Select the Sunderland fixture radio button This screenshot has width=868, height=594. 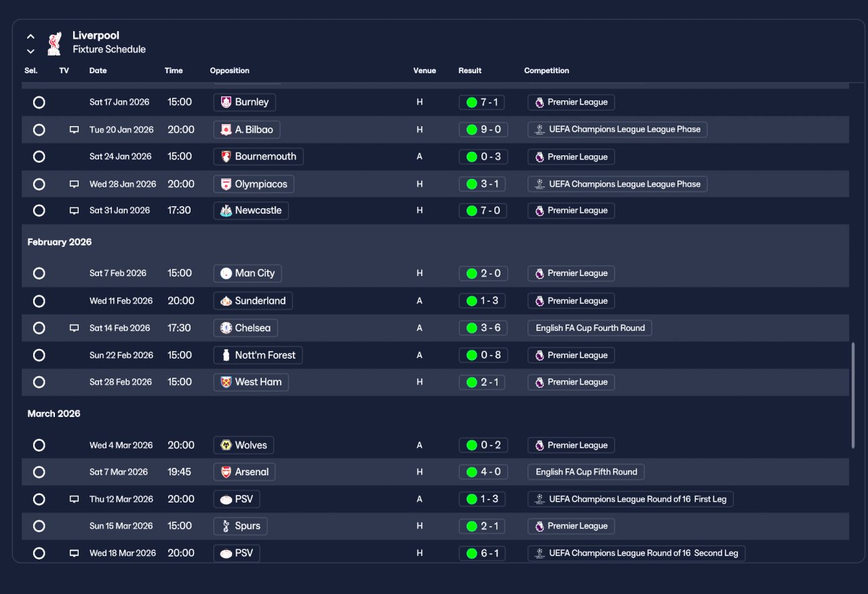pos(39,301)
